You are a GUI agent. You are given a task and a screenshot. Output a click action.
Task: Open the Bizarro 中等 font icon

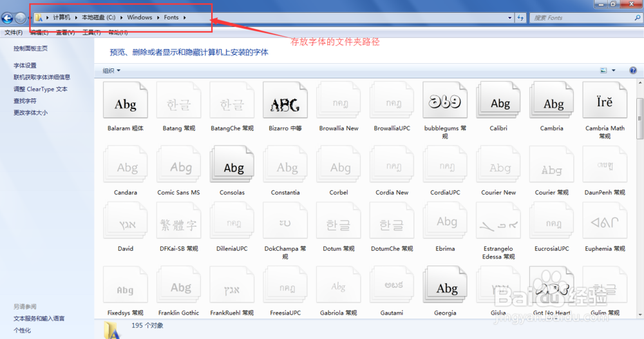click(x=285, y=101)
